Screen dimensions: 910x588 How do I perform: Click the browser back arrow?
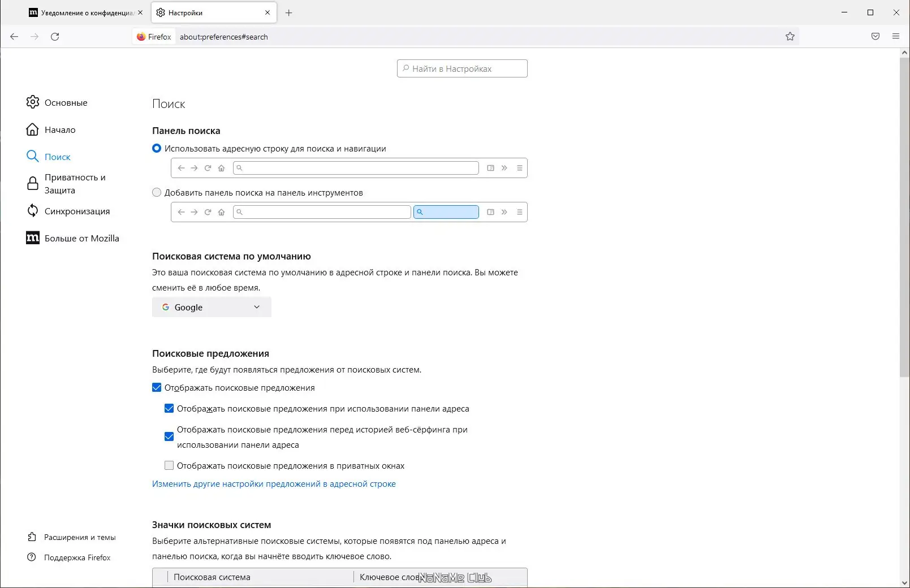(14, 37)
